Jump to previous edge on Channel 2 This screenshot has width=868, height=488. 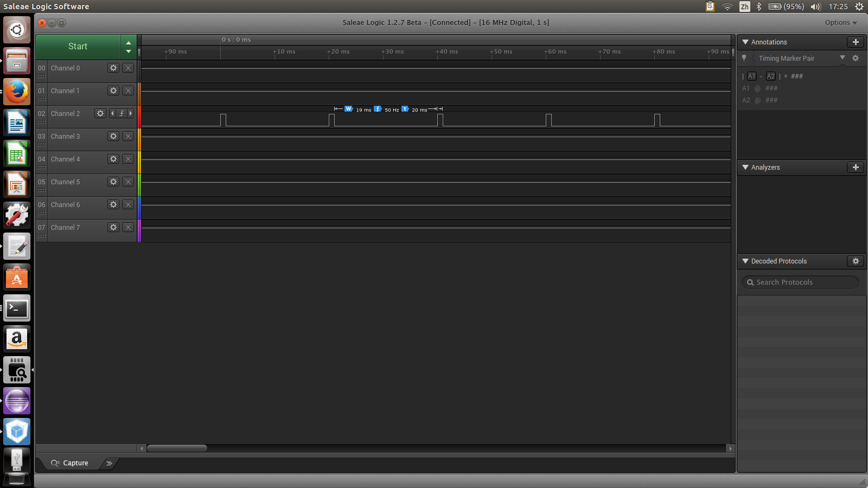[x=112, y=113]
